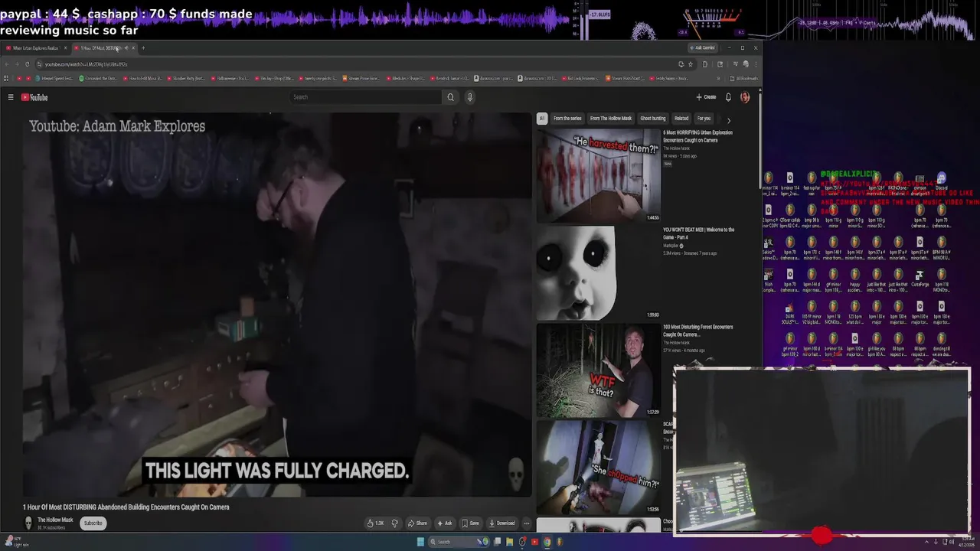Open the Windows Start menu
Screen dimensions: 980x551
420,542
